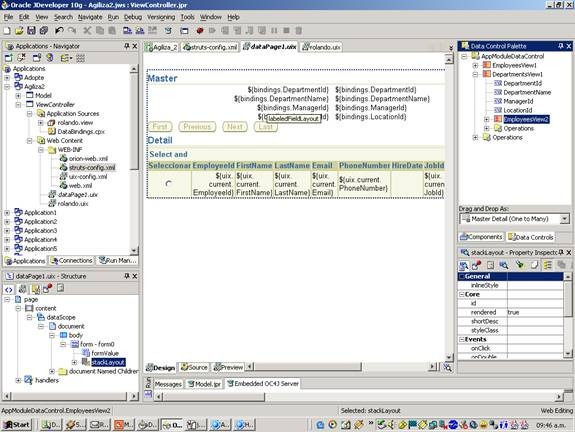Click the trash Garbage Collection toolbar icon
The image size is (575, 432).
[299, 30]
